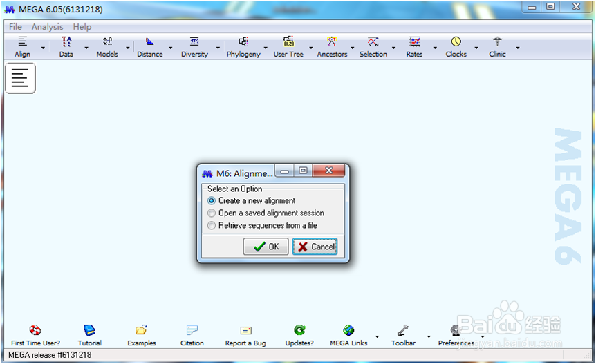This screenshot has height=364, width=596.
Task: Open the Models toolbar icon
Action: [108, 41]
